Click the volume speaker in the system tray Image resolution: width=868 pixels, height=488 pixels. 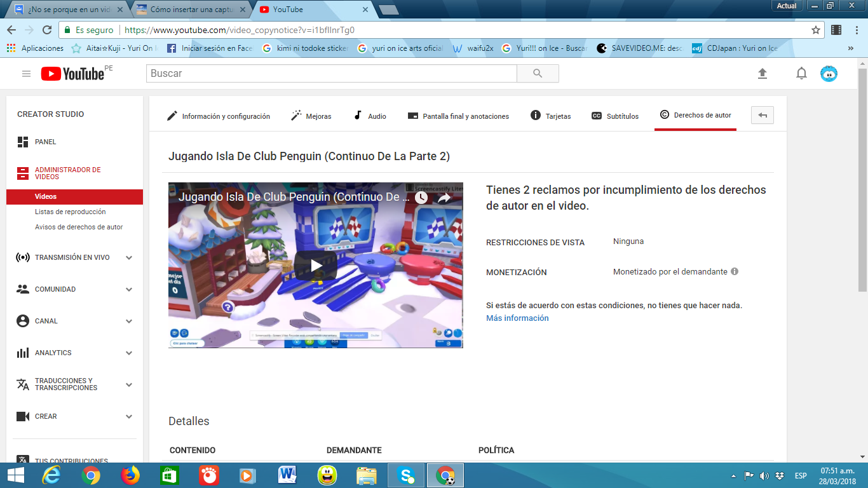(764, 476)
